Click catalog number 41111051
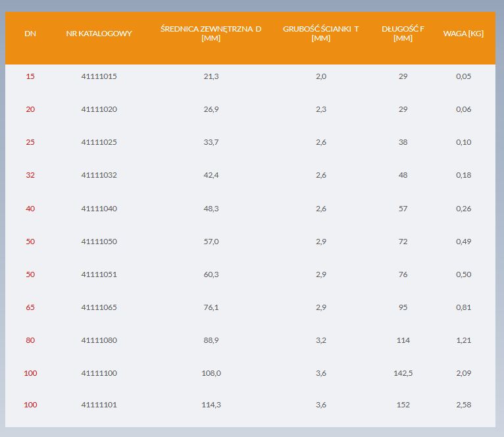The height and width of the screenshot is (437, 504). pos(99,274)
